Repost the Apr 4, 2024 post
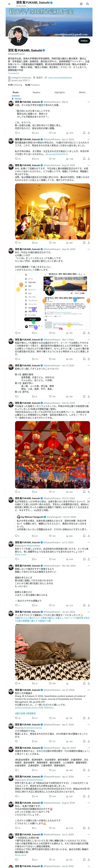The width and height of the screenshot is (98, 868). pos(35,159)
